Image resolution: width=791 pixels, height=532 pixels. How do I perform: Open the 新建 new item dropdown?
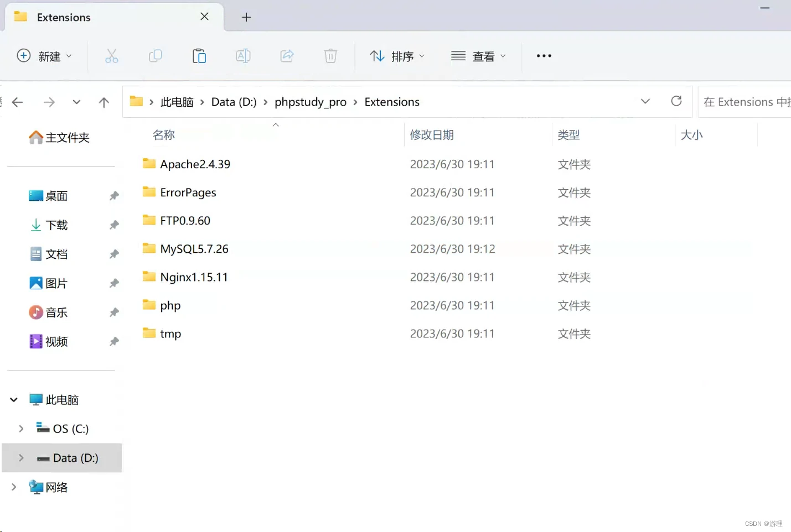click(44, 56)
